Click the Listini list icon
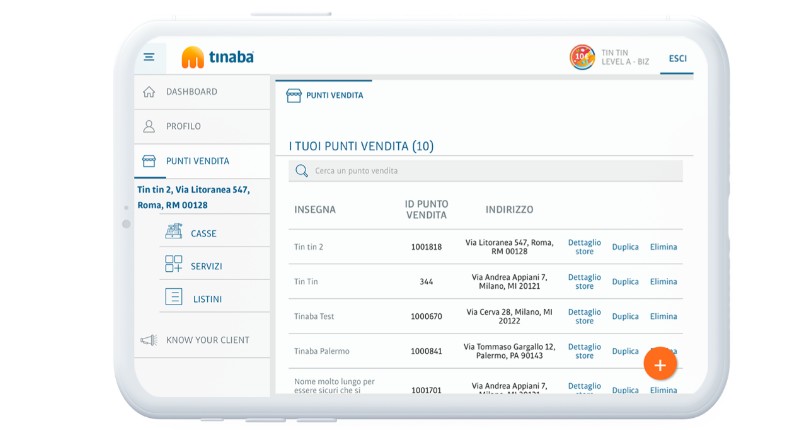Viewport: 800px width, 430px height. tap(173, 298)
